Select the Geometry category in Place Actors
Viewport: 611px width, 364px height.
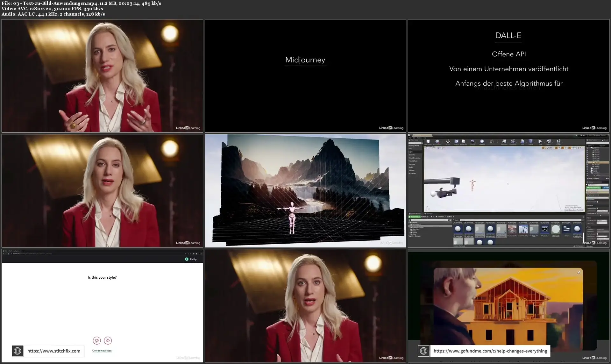pyautogui.click(x=412, y=164)
